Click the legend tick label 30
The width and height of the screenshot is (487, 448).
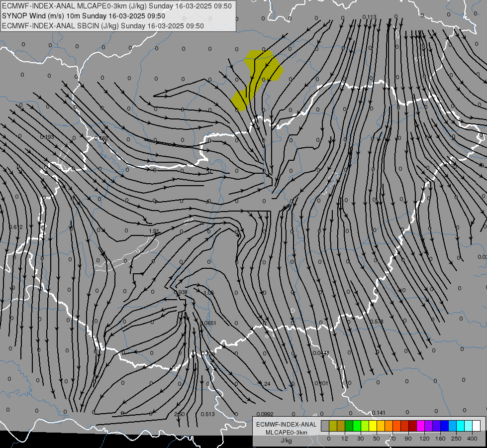click(361, 439)
